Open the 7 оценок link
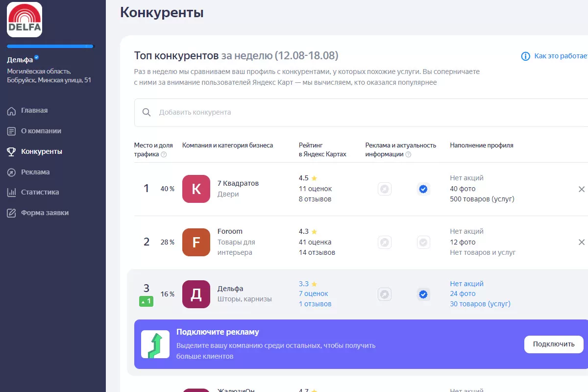The height and width of the screenshot is (392, 588). point(314,294)
